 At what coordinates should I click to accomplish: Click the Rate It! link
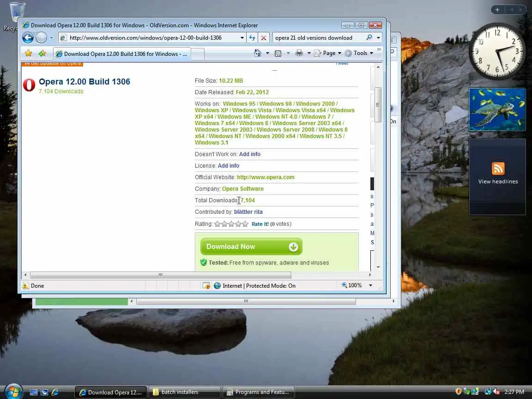(260, 224)
